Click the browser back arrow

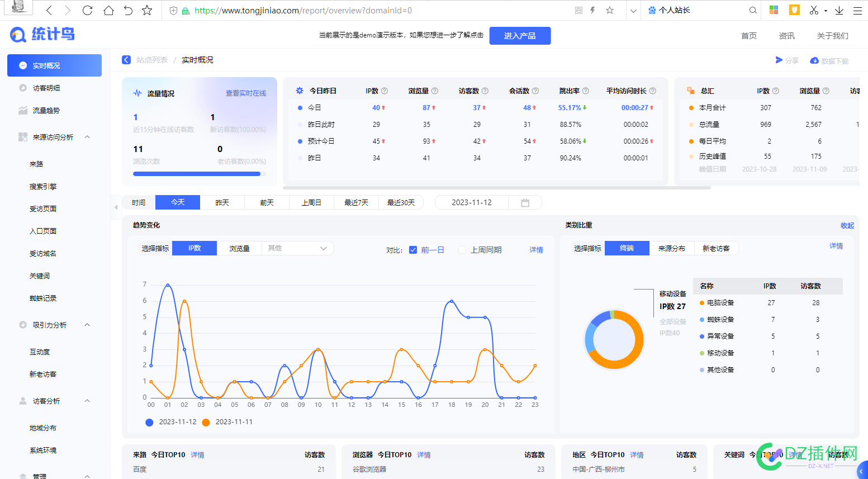coord(49,10)
